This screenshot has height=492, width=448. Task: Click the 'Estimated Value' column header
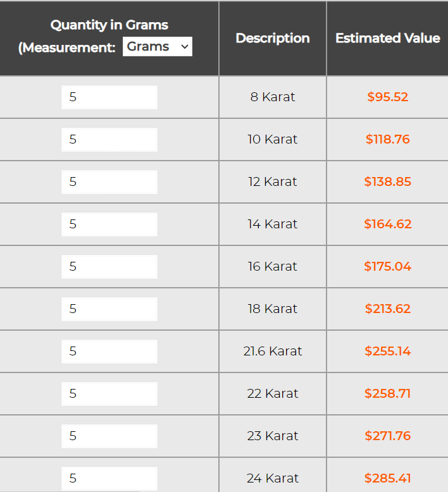388,39
